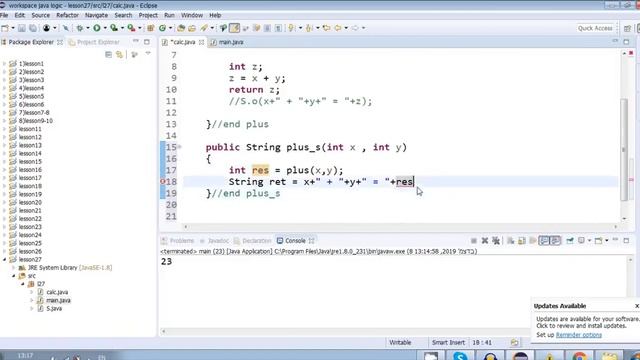Image resolution: width=640 pixels, height=360 pixels.
Task: Open the Debug button dropdown arrow
Action: pyautogui.click(x=88, y=28)
